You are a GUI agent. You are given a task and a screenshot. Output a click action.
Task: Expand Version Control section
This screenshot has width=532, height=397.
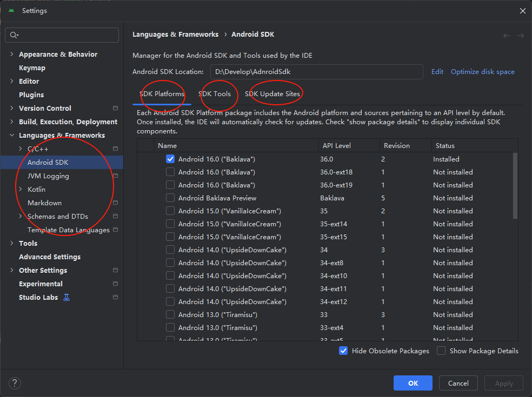(x=12, y=108)
